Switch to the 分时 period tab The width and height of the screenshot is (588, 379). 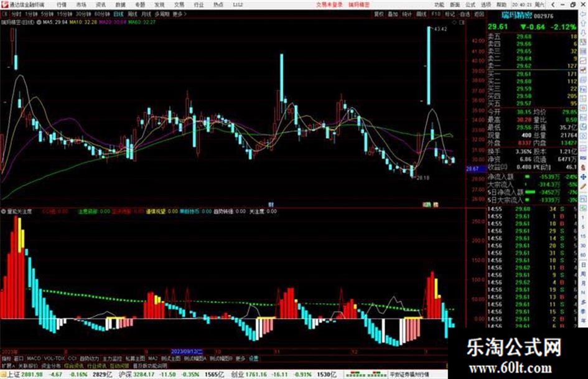[16, 14]
